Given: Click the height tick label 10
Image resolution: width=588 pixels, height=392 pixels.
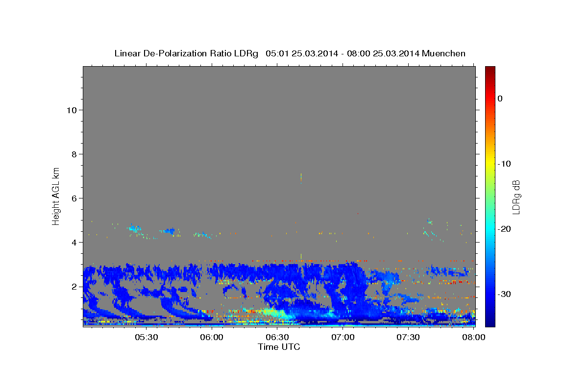Looking at the screenshot, I should coord(71,110).
